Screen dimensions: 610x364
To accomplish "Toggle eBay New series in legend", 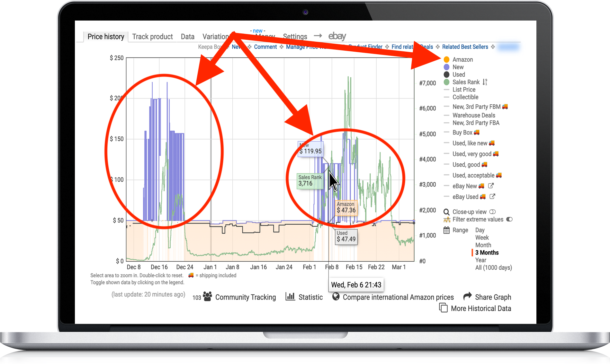I will coord(465,186).
